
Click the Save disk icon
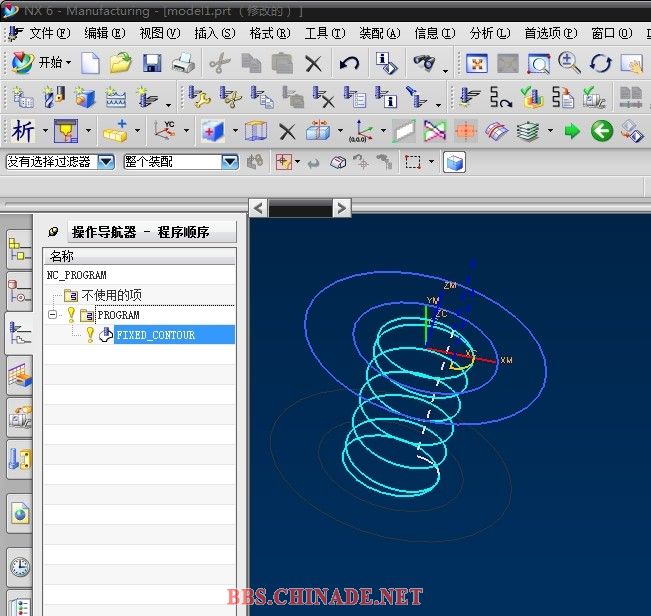pos(152,64)
